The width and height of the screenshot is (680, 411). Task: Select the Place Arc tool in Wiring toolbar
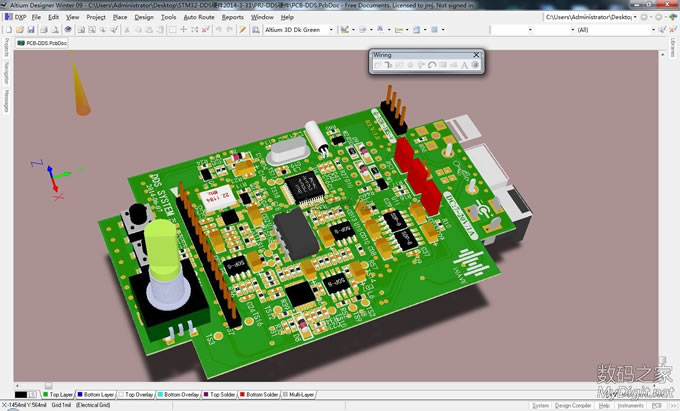click(x=431, y=65)
